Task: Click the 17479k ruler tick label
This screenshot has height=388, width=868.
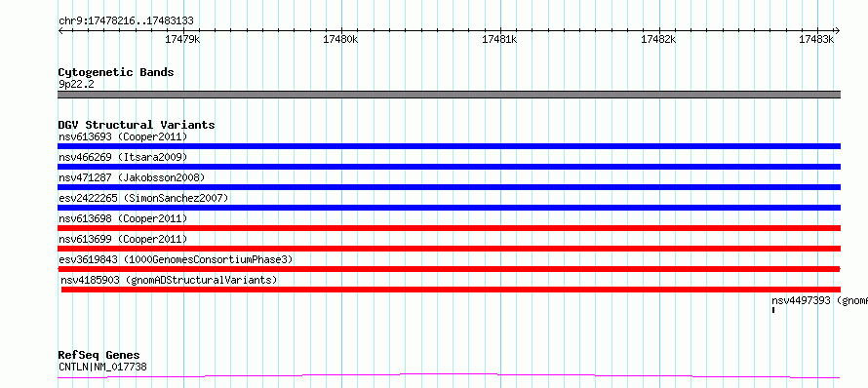Action: [x=182, y=39]
